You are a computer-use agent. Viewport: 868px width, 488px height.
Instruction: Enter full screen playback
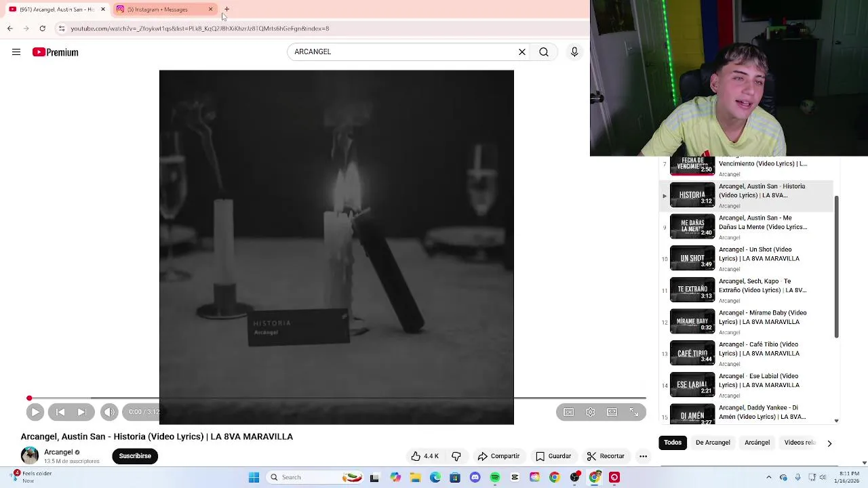pyautogui.click(x=634, y=412)
